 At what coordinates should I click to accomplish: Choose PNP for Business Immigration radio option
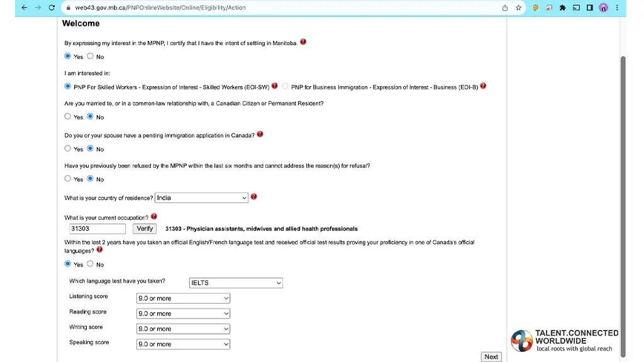pyautogui.click(x=286, y=87)
